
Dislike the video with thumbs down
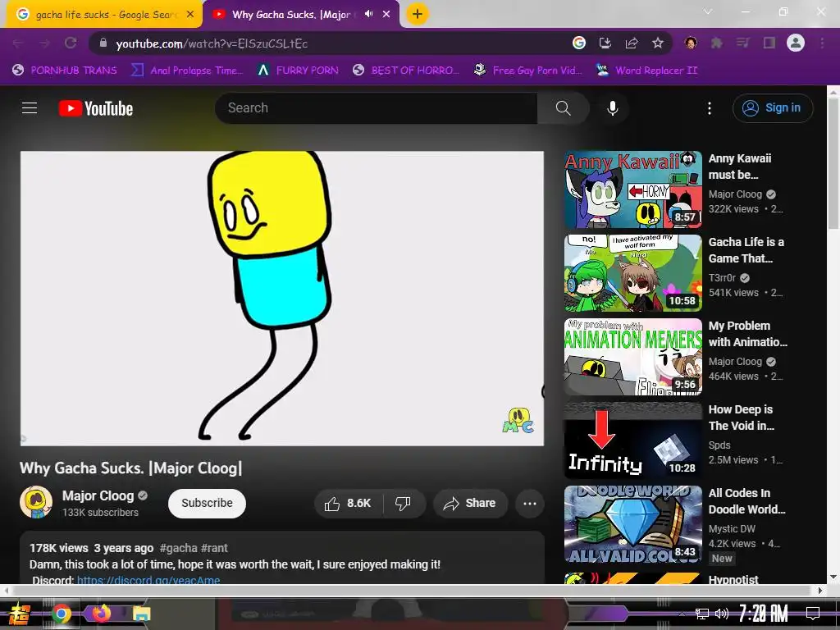[x=404, y=504]
